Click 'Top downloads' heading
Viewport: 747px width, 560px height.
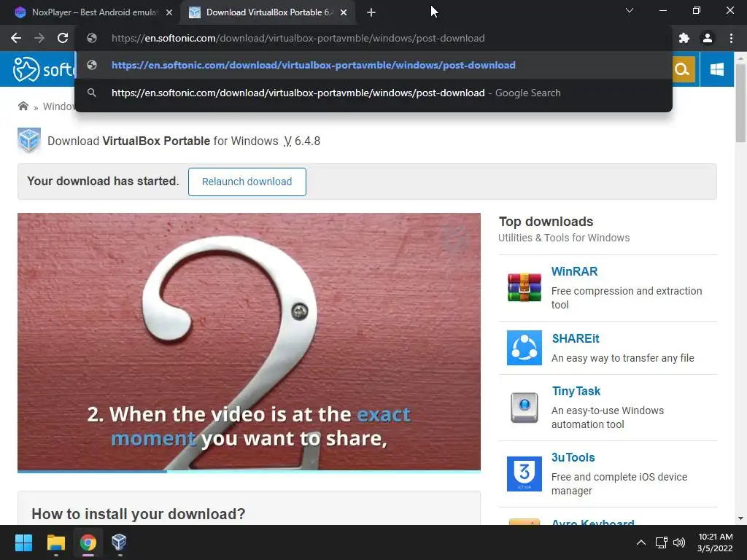[546, 222]
